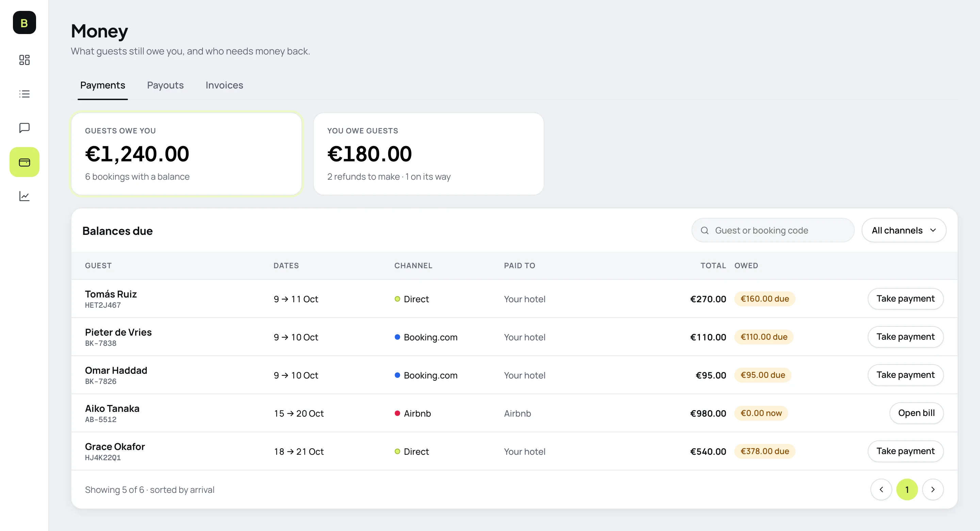
Task: Click the 18 → 21 Oct dates
Action: point(299,451)
